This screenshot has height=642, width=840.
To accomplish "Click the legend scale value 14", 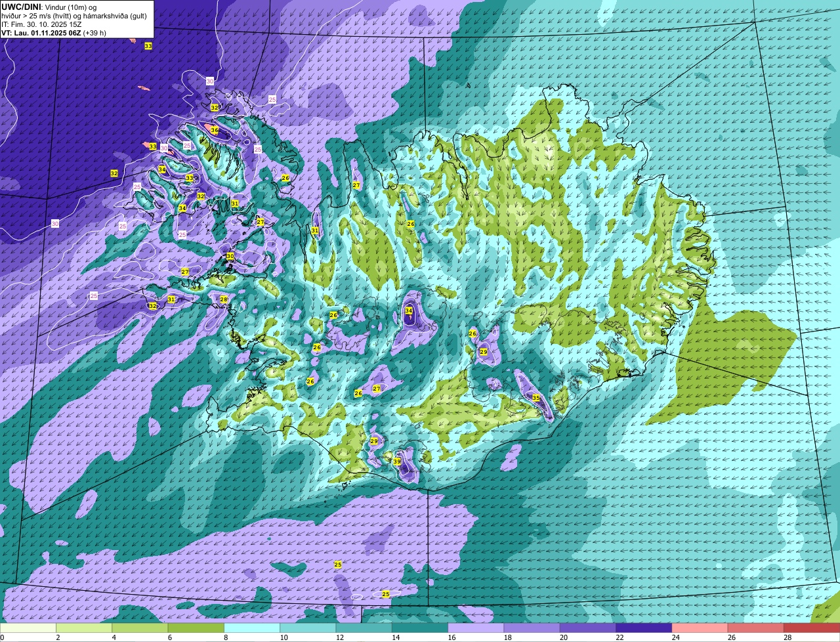I will pos(395,637).
